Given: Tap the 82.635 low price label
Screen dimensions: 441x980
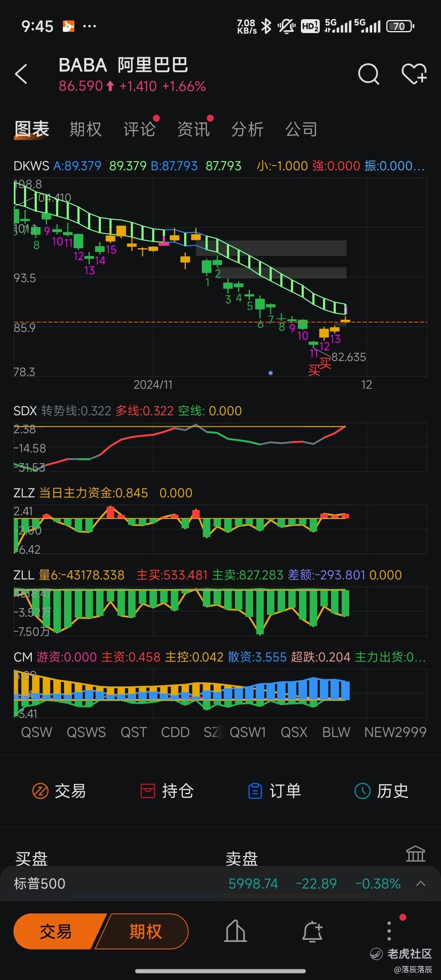Looking at the screenshot, I should tap(349, 357).
